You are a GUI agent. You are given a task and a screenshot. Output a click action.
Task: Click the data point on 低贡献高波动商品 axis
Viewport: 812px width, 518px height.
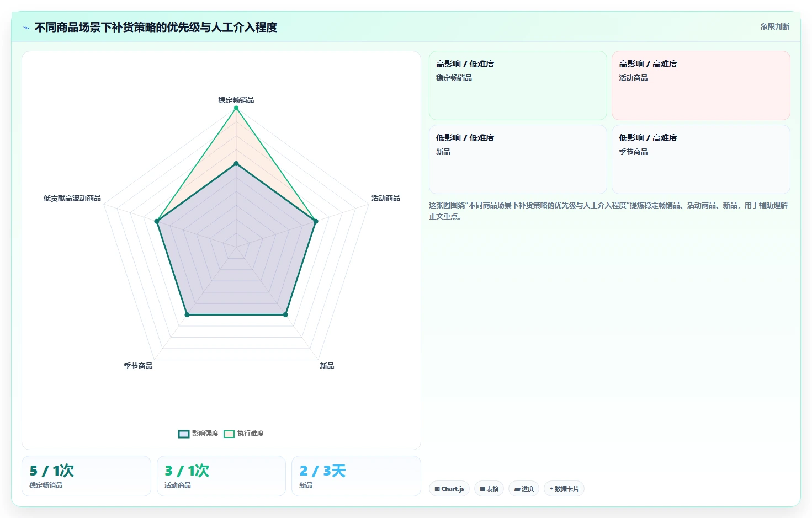[x=157, y=221]
